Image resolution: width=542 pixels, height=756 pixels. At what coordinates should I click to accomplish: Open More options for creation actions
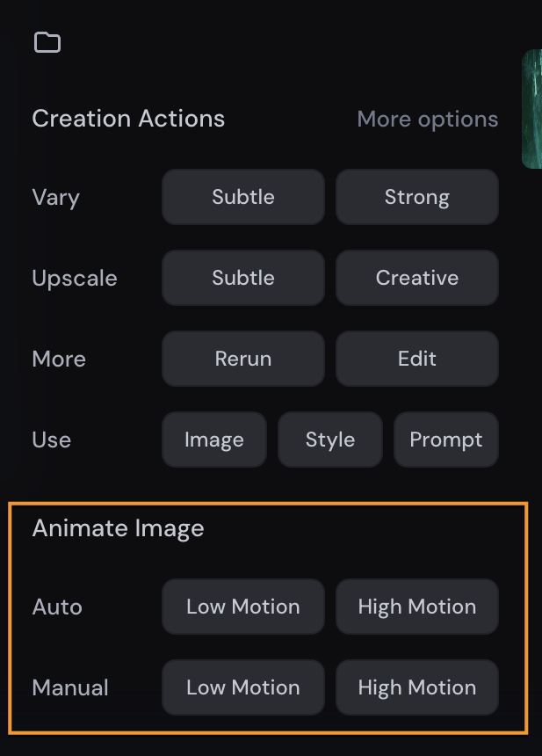[x=427, y=119]
